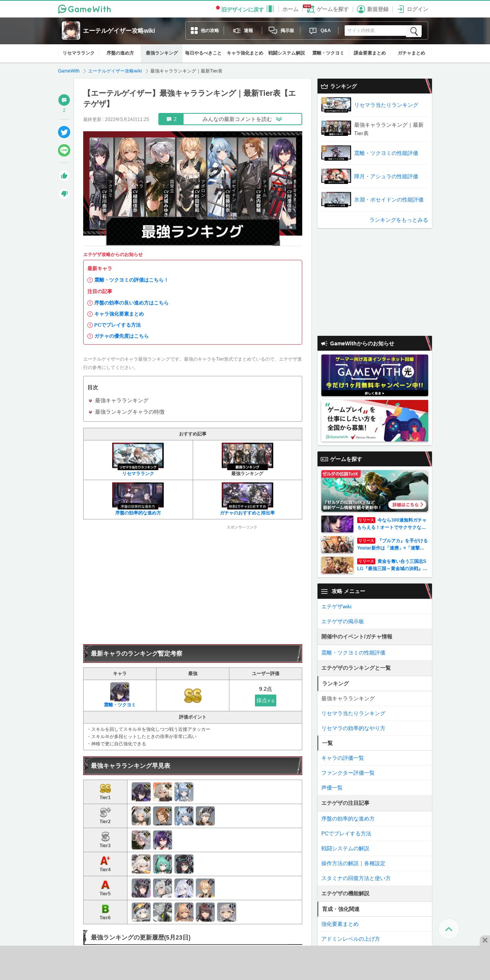Open 氷淵・ポセイドンの性能評価 ranking entry

388,200
